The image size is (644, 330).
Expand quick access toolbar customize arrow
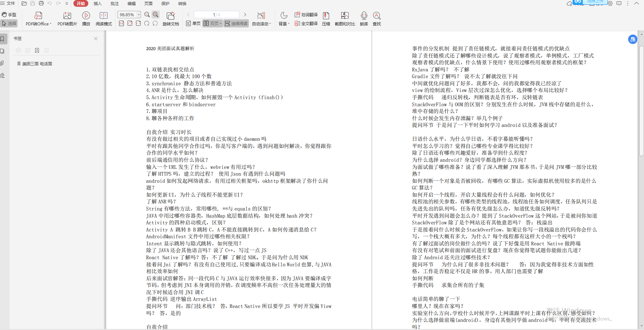pos(67,3)
